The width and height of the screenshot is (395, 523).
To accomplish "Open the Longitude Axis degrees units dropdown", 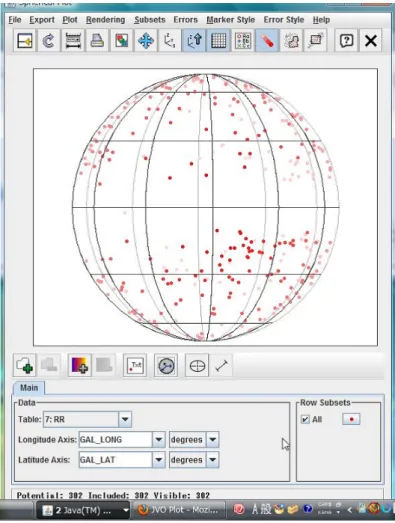I will pos(194,440).
